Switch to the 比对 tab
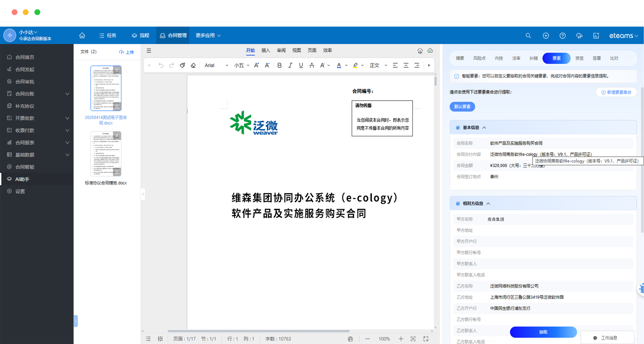The image size is (644, 344). click(614, 58)
